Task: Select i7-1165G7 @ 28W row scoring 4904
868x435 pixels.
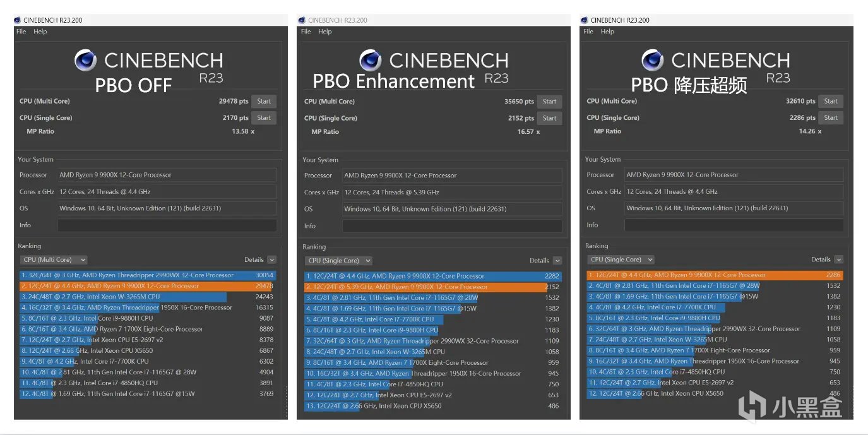Action: point(148,372)
